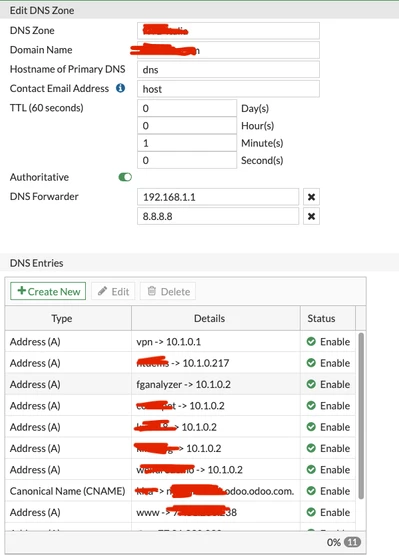Click Enable status icon for fganalyzer entry
The image size is (399, 558).
pos(311,384)
